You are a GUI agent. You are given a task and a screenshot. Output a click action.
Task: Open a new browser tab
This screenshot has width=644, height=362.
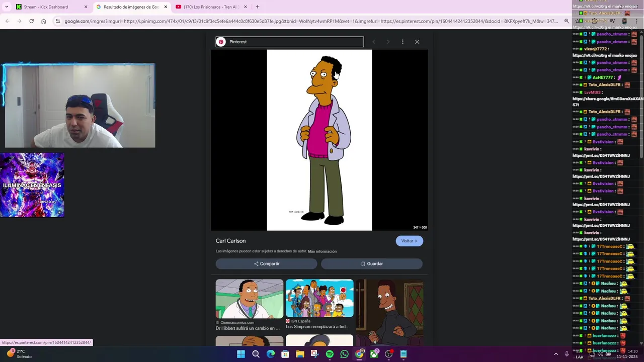(x=258, y=7)
